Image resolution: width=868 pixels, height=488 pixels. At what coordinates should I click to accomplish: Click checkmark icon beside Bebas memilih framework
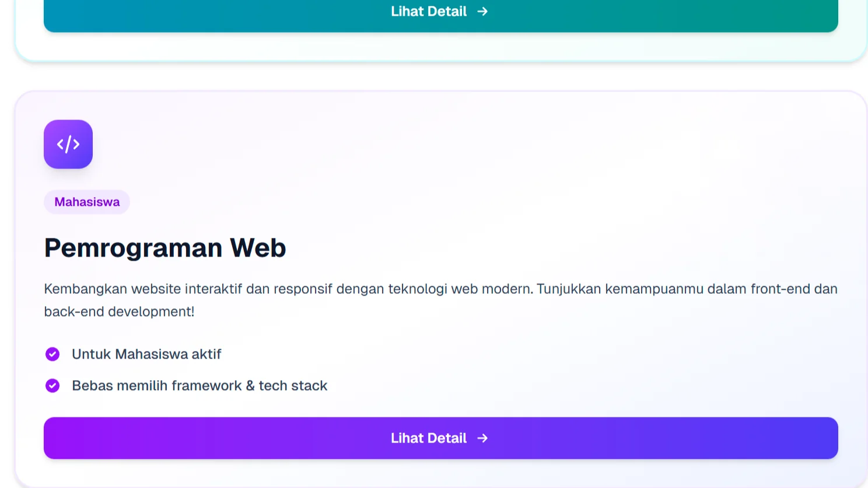52,386
